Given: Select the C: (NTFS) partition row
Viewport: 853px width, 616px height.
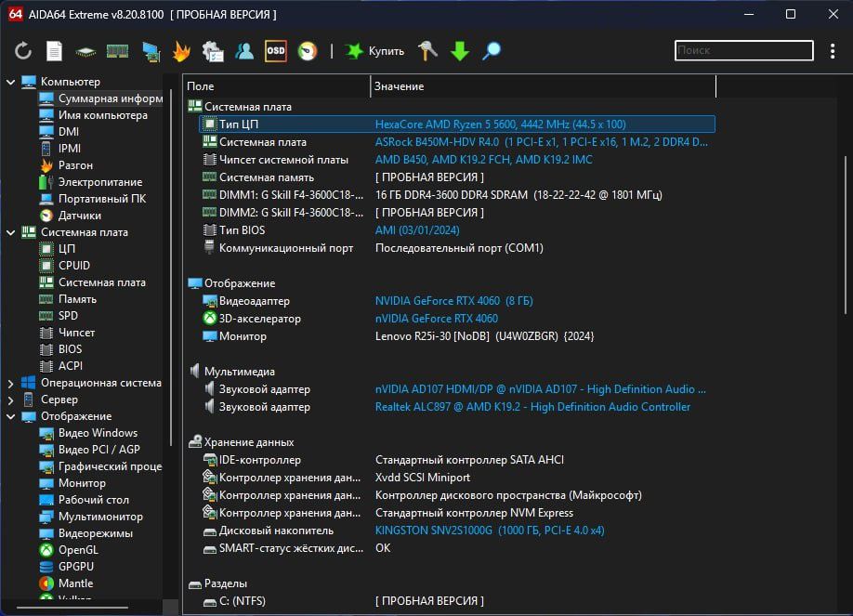Looking at the screenshot, I should click(457, 601).
